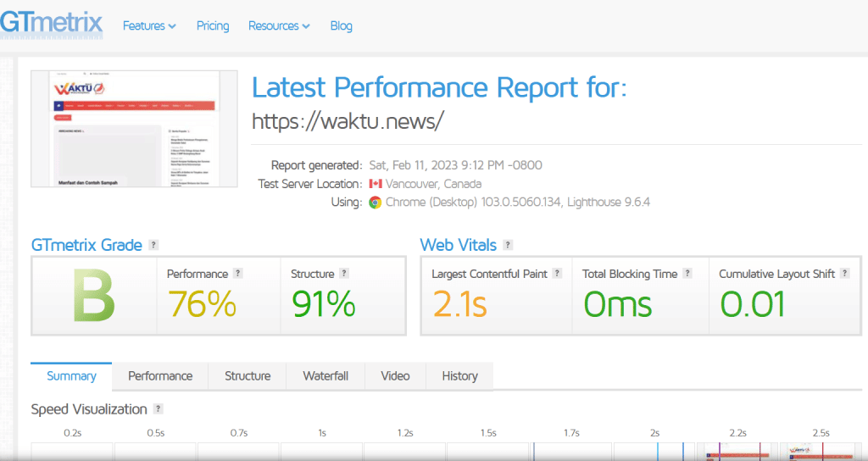Open help icon next to GTmetrix Grade
The height and width of the screenshot is (461, 868).
tap(154, 245)
